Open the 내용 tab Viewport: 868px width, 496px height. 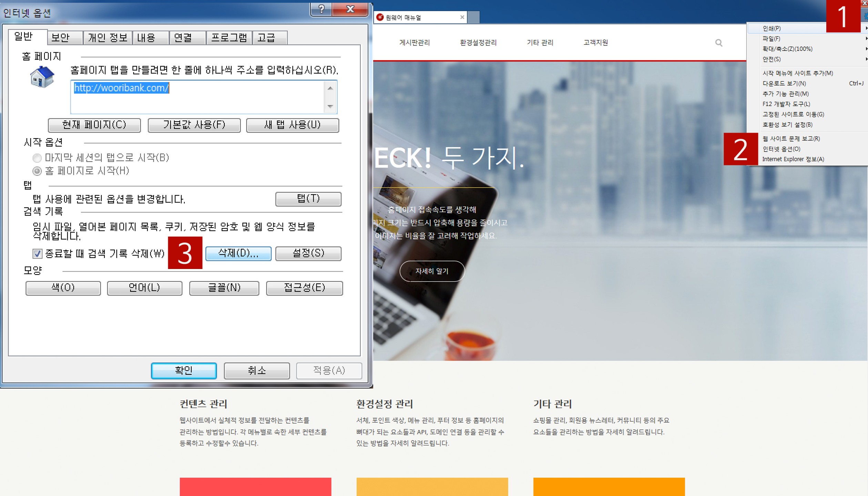(x=151, y=38)
